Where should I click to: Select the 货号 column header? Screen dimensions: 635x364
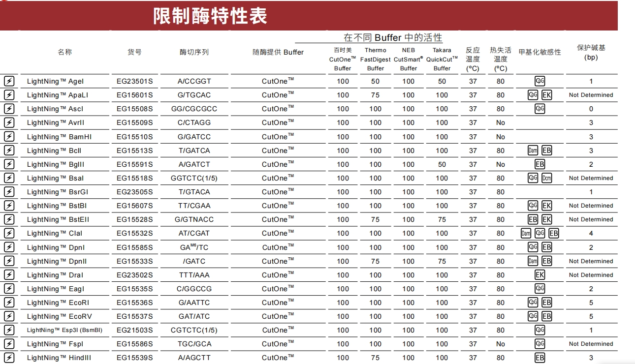coord(134,52)
